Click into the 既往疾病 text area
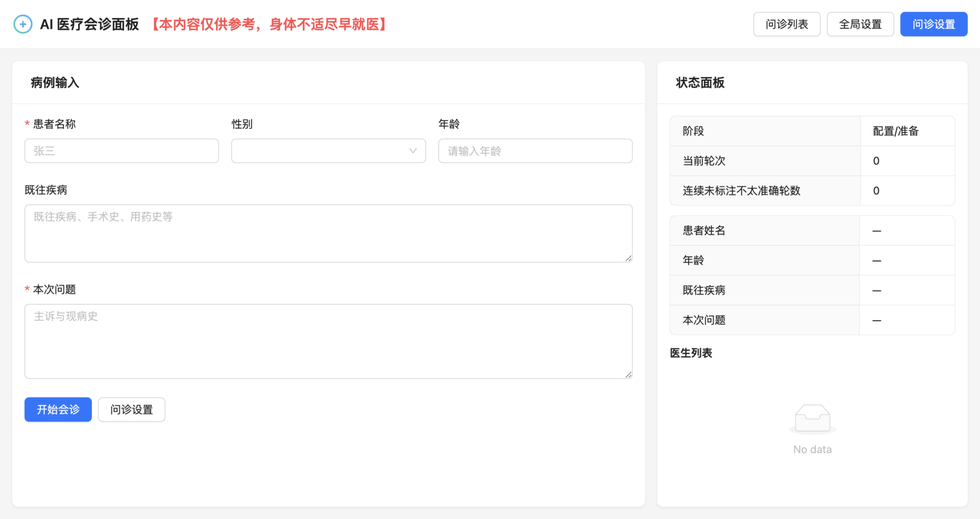 [x=328, y=233]
